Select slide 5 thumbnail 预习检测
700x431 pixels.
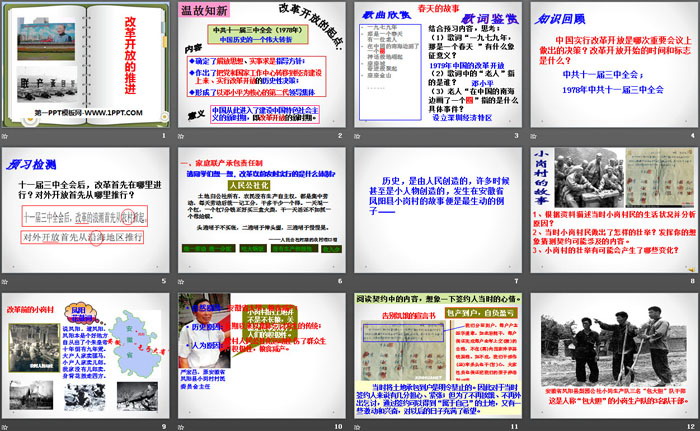(86, 210)
